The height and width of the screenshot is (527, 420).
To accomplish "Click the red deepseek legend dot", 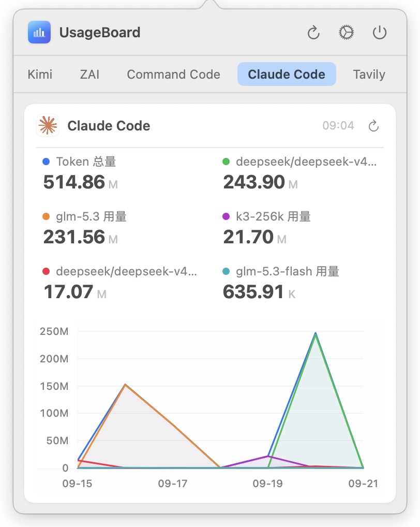I will [x=46, y=271].
